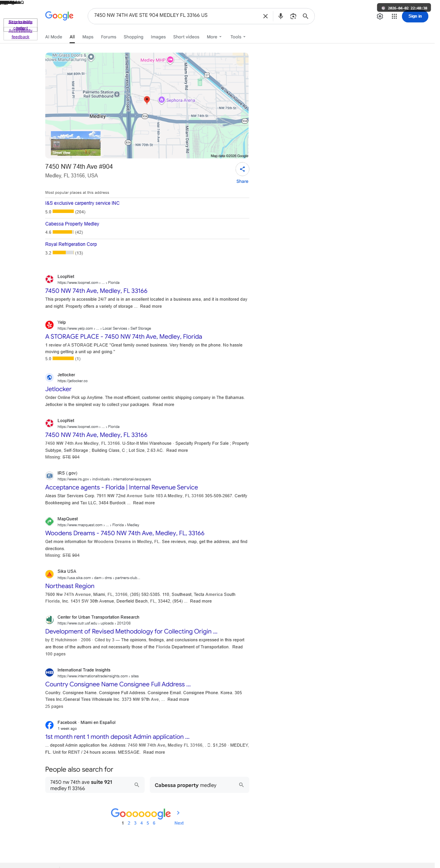Go to results page 2
440x868 pixels.
(x=129, y=823)
